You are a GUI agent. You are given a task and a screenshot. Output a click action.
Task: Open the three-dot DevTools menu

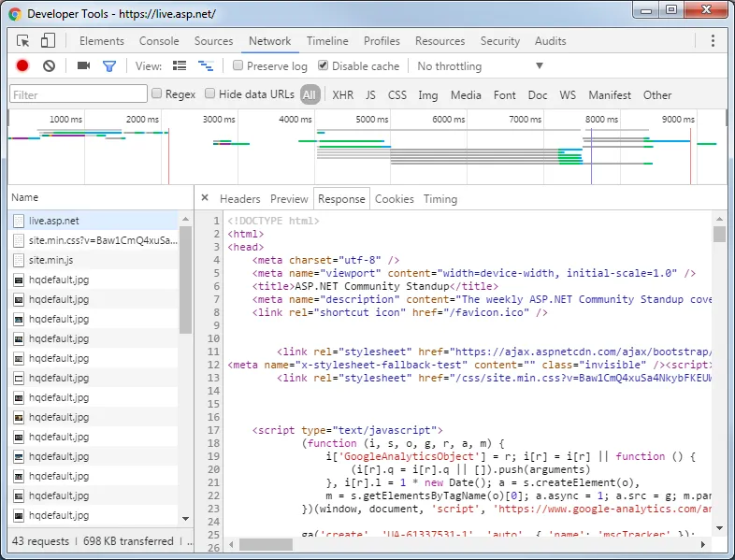(713, 41)
